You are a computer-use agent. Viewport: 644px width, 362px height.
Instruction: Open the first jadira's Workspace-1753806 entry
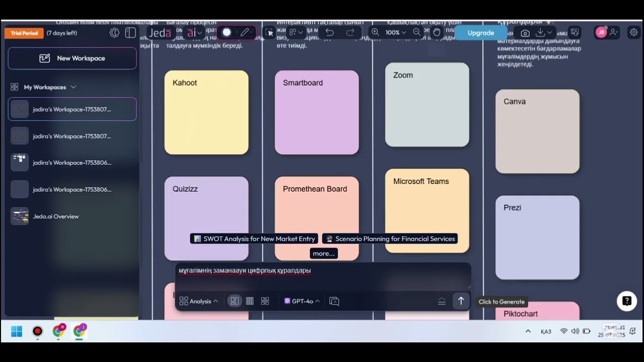[x=72, y=163]
